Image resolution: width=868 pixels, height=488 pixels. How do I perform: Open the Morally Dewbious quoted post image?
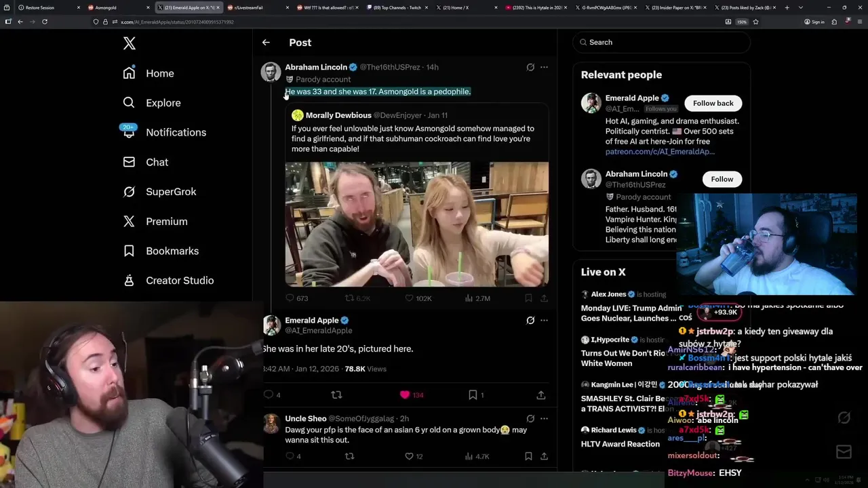[416, 224]
